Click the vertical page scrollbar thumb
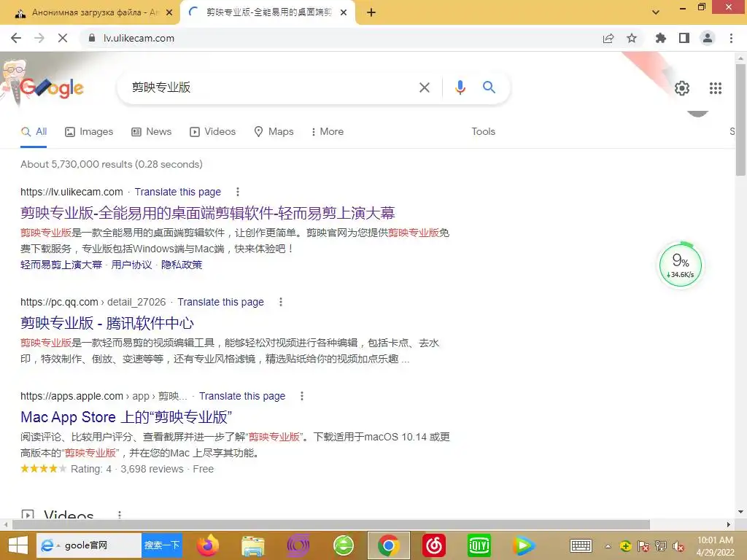Viewport: 747px width, 560px height. [x=740, y=119]
